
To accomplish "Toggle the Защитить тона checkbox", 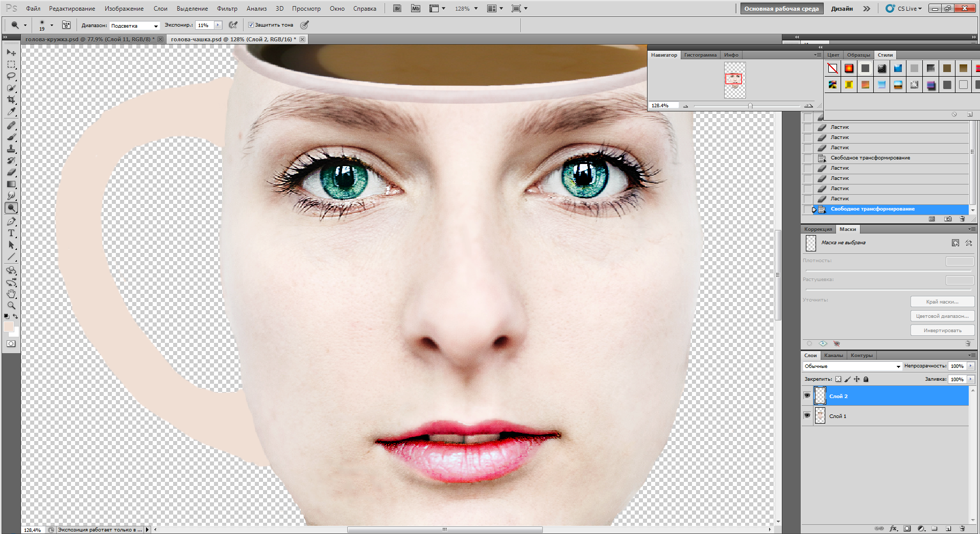I will (x=251, y=25).
